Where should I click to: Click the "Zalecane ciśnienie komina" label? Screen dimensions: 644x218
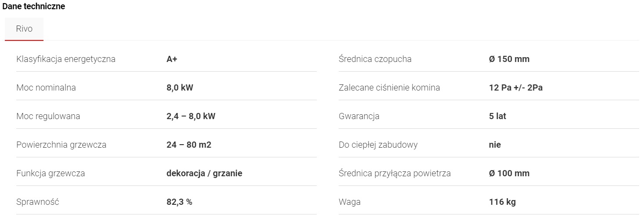tap(389, 87)
